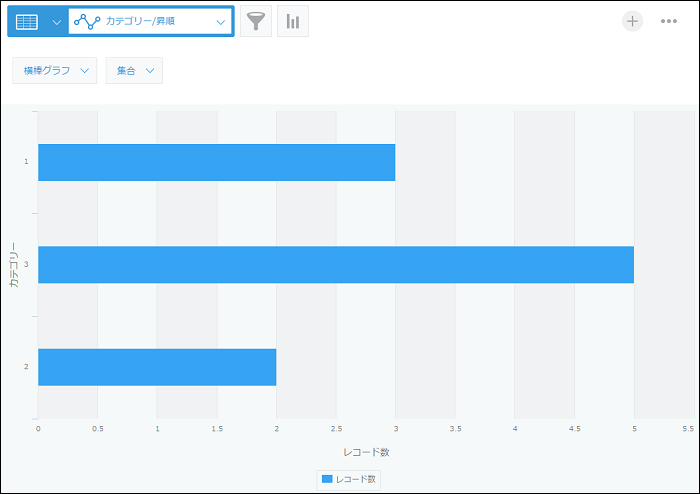Viewport: 700px width, 494px height.
Task: Expand the chevron beside the table icon
Action: pyautogui.click(x=55, y=22)
